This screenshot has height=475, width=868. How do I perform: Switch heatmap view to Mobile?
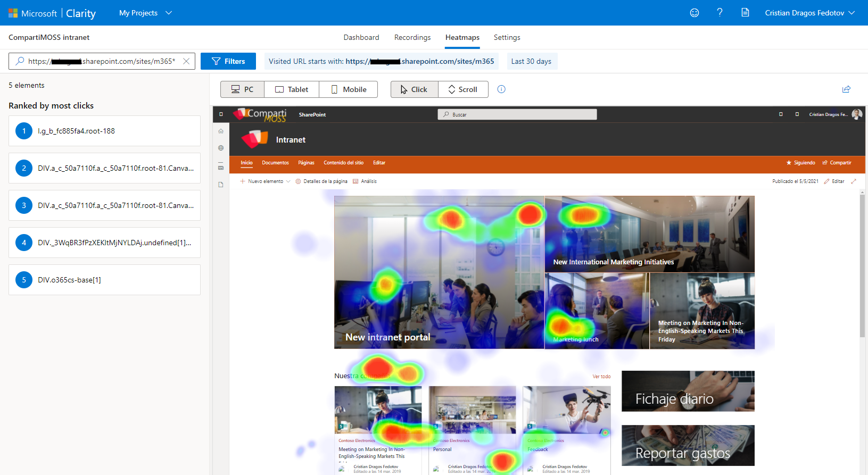tap(349, 89)
